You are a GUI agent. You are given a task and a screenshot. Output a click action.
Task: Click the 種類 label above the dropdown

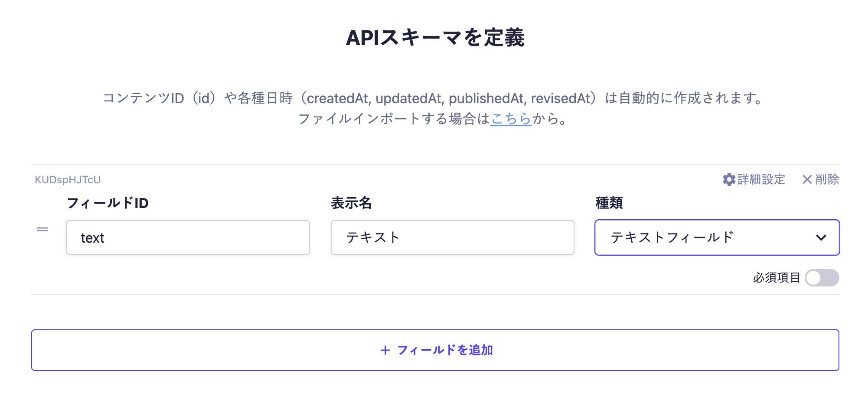point(609,203)
